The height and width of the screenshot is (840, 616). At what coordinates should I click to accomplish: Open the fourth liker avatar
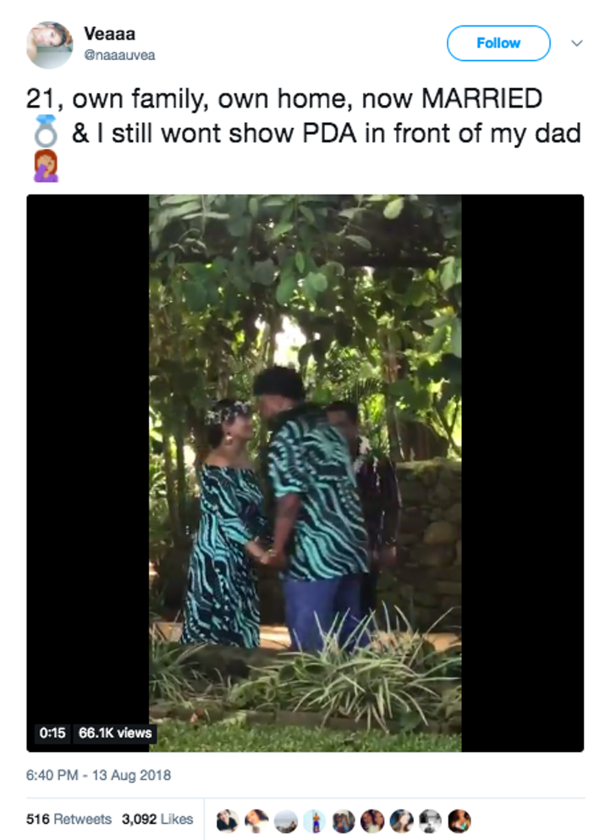click(314, 821)
